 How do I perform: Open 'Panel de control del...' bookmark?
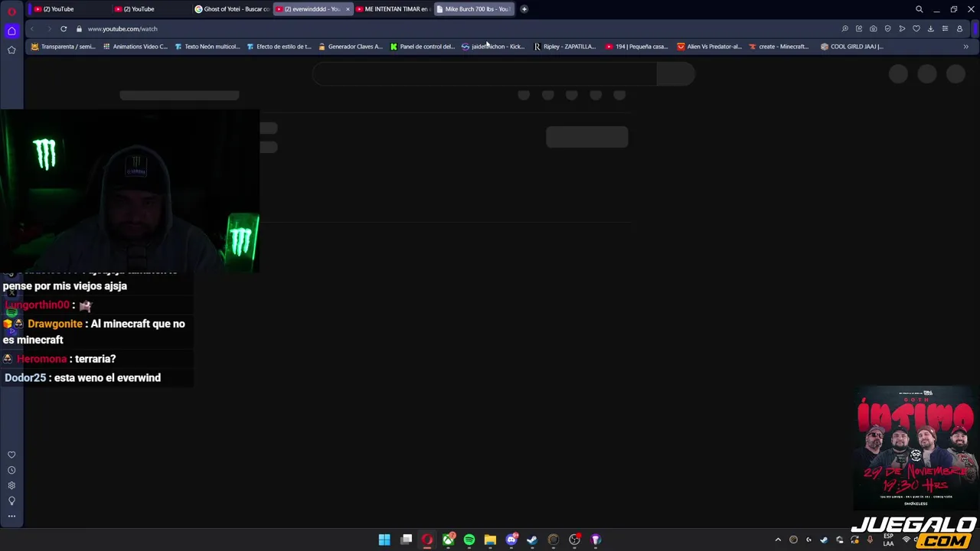click(x=422, y=47)
